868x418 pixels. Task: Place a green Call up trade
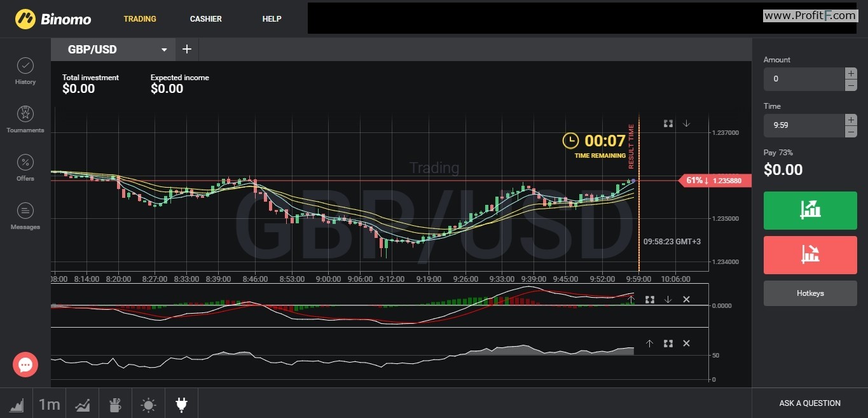(x=810, y=210)
